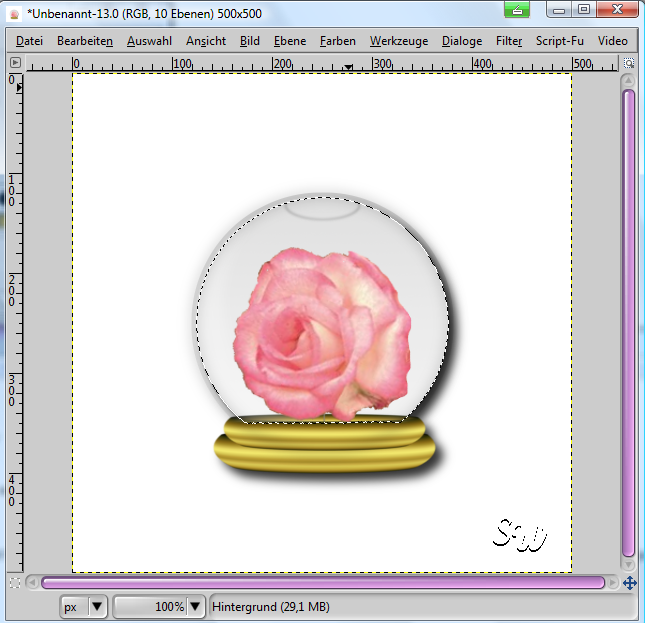This screenshot has height=623, width=645.
Task: Click the purple vertical scrollbar thumb
Action: [x=628, y=323]
